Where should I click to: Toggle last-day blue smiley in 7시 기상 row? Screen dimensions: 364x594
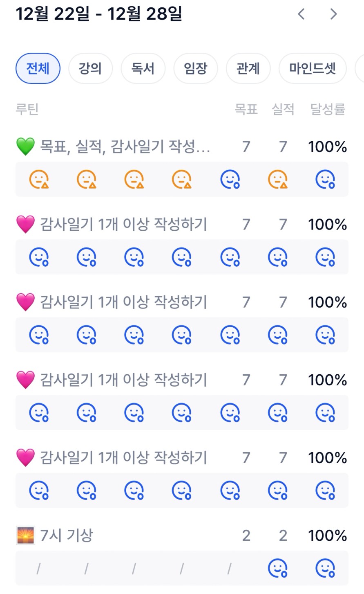pos(325,568)
